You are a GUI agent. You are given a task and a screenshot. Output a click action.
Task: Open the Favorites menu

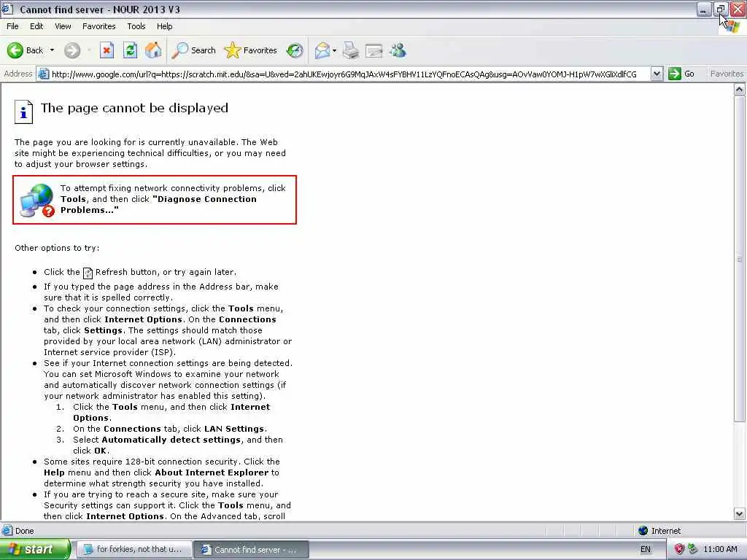(x=99, y=26)
